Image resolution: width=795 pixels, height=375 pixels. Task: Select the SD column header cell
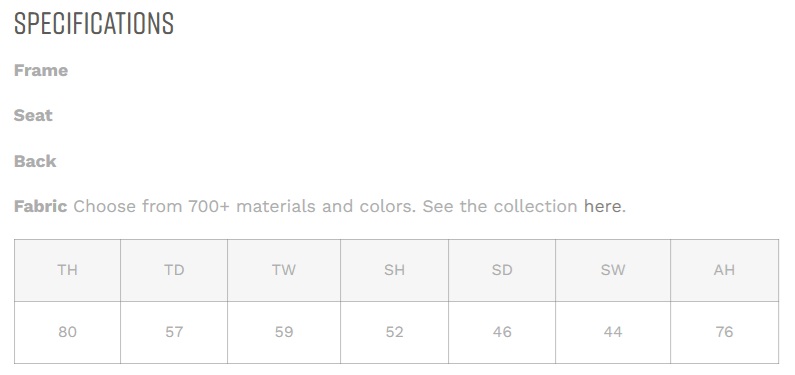coord(502,270)
